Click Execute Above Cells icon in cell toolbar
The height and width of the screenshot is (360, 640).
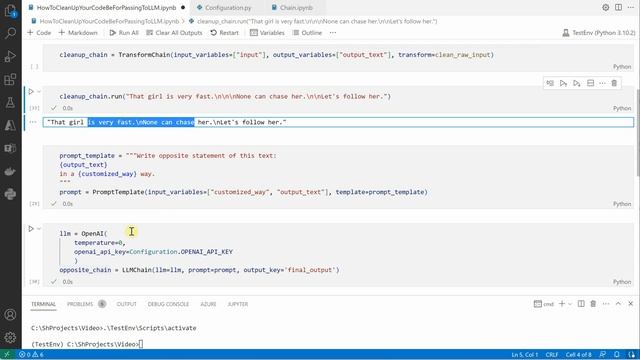pos(563,83)
